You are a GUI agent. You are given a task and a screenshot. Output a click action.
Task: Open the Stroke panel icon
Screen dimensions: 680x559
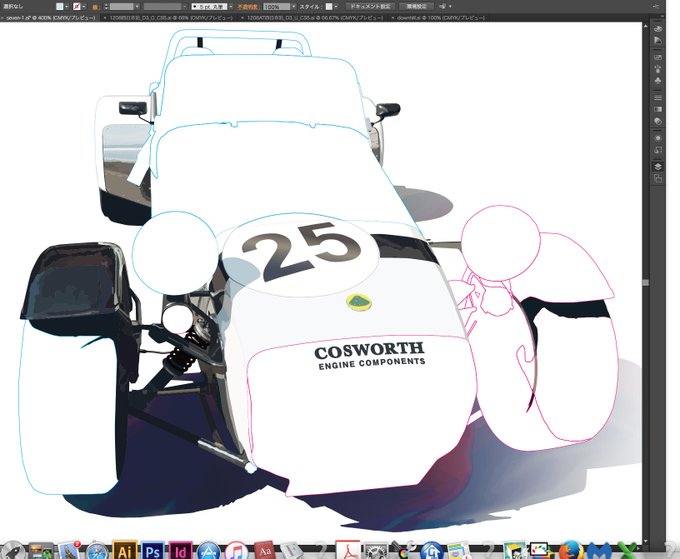tap(658, 98)
